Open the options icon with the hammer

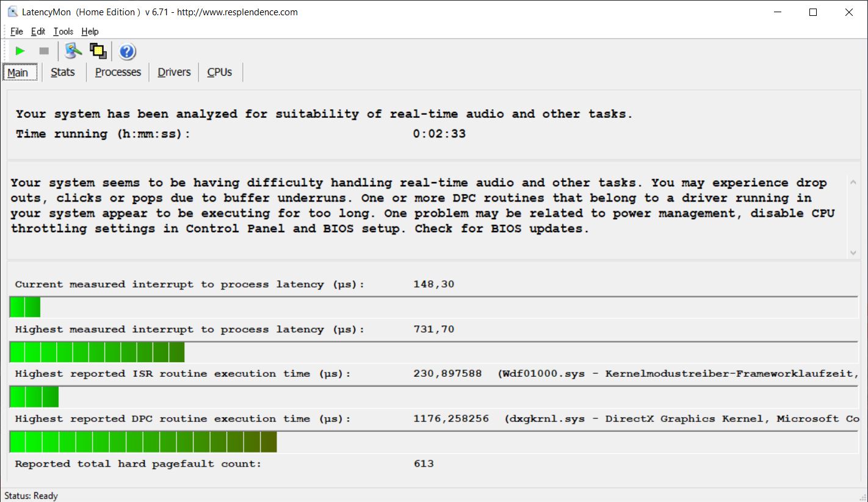(73, 51)
